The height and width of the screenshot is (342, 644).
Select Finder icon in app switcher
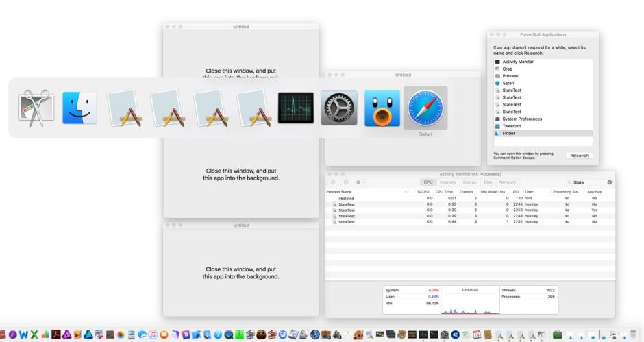79,108
